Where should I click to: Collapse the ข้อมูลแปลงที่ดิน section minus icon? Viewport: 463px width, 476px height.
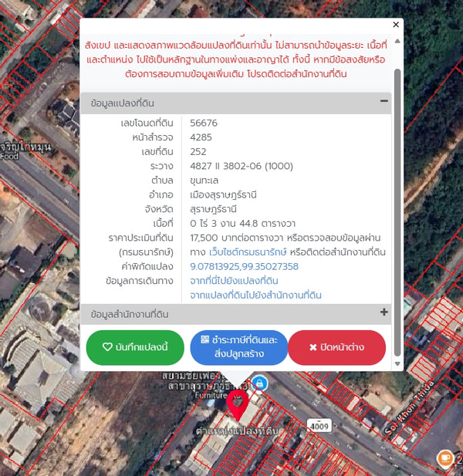click(x=384, y=101)
